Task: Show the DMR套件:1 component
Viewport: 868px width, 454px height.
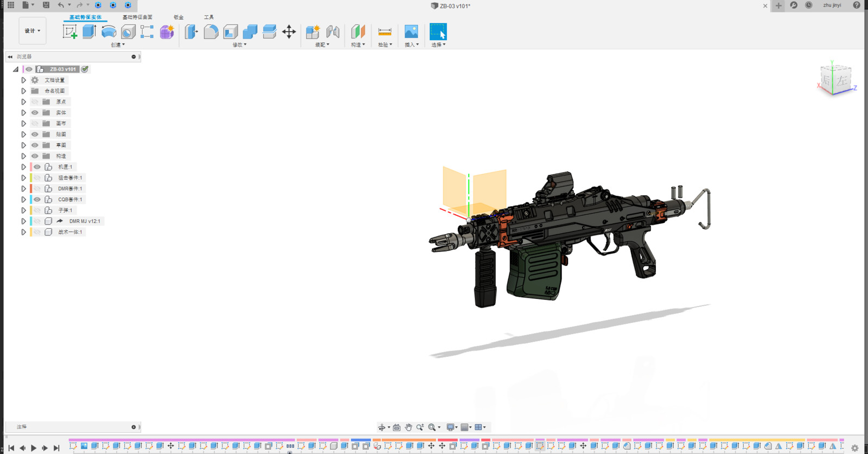Action: (37, 189)
